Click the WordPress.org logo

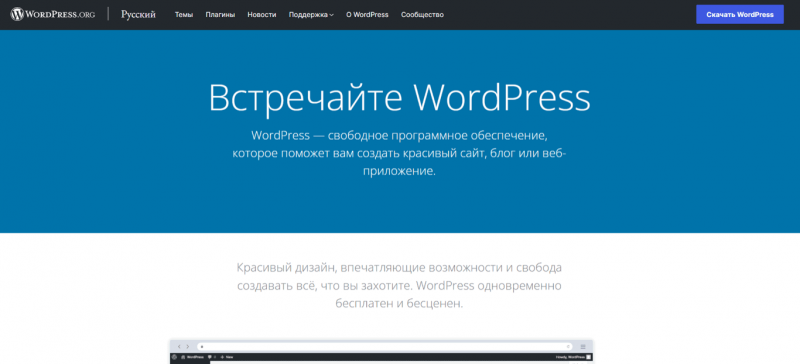click(x=53, y=15)
